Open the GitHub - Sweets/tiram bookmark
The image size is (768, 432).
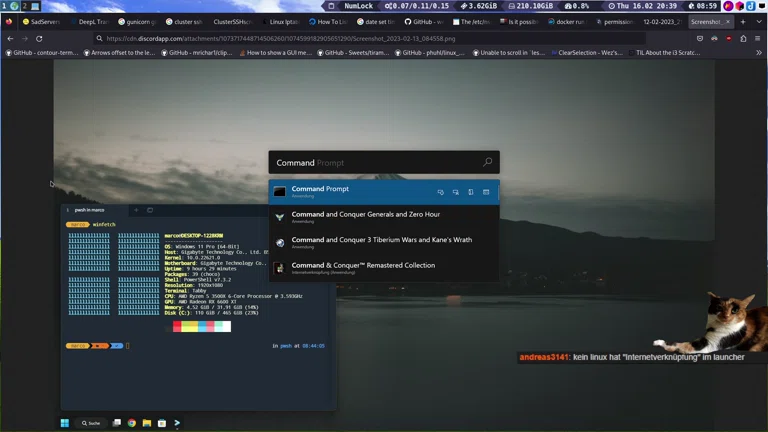click(x=353, y=52)
